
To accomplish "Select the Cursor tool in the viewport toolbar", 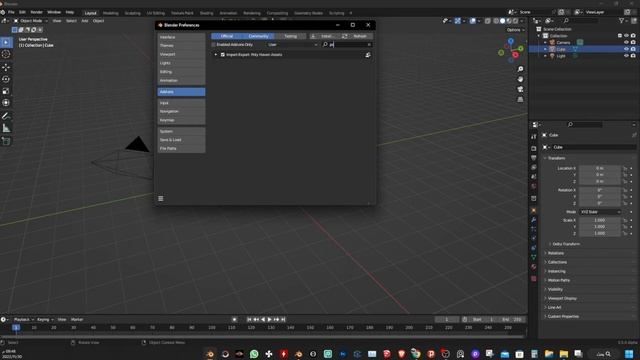I will [x=6, y=54].
